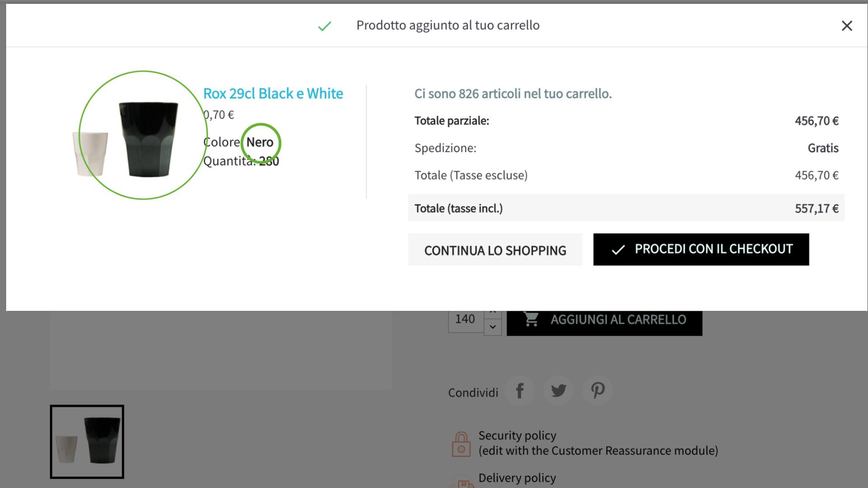
Task: Click the shopping cart icon
Action: tap(531, 319)
